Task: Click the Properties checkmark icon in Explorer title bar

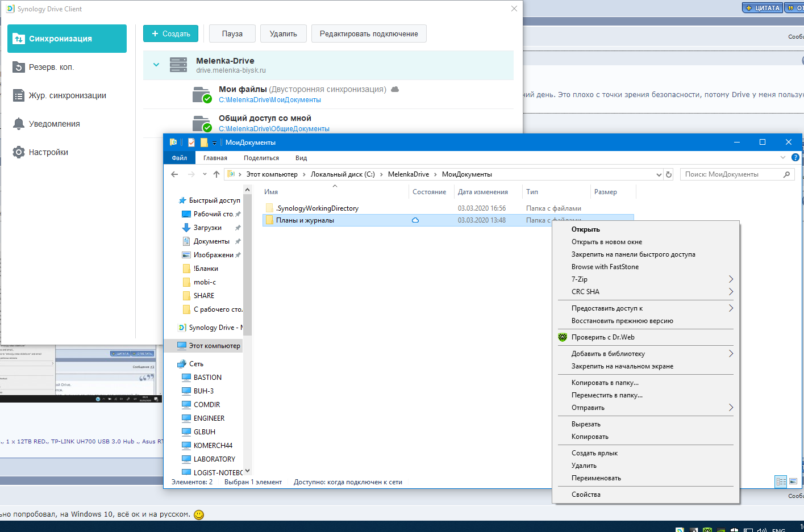Action: click(x=191, y=143)
